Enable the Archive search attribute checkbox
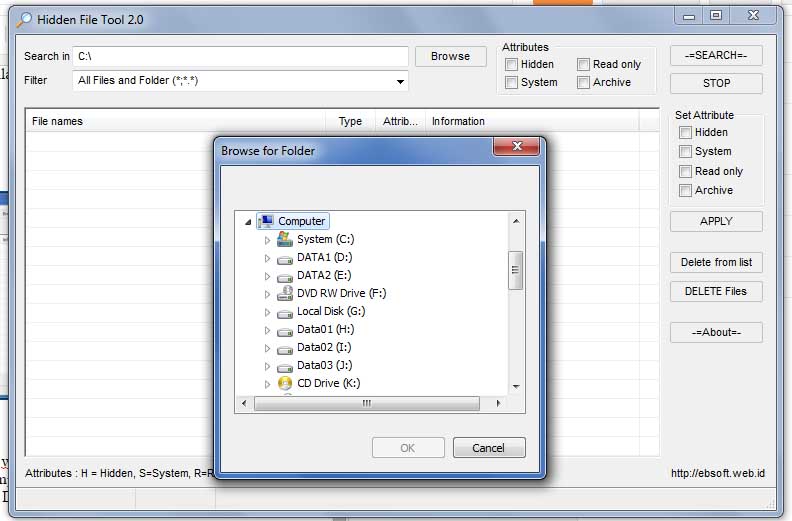The width and height of the screenshot is (792, 521). pyautogui.click(x=583, y=82)
